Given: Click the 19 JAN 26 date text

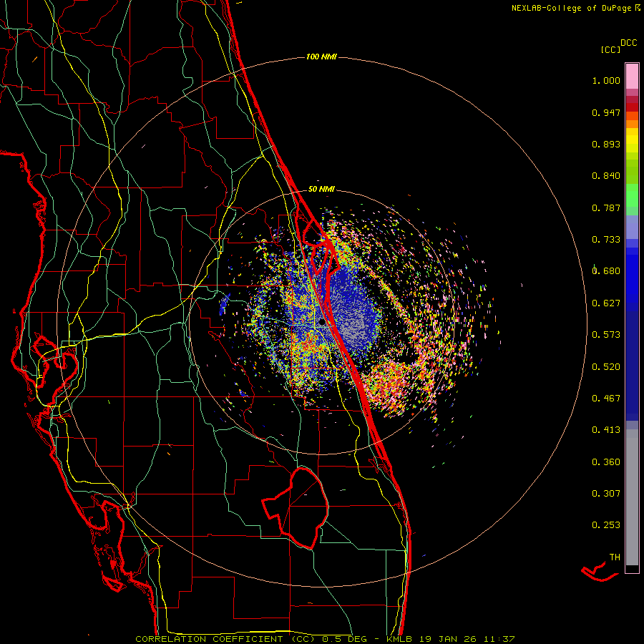Looking at the screenshot, I should [x=448, y=639].
